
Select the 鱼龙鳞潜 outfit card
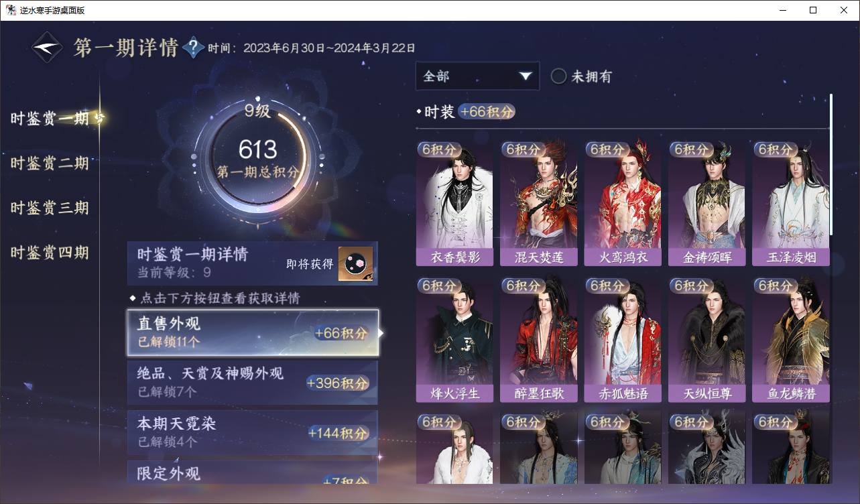click(x=791, y=339)
